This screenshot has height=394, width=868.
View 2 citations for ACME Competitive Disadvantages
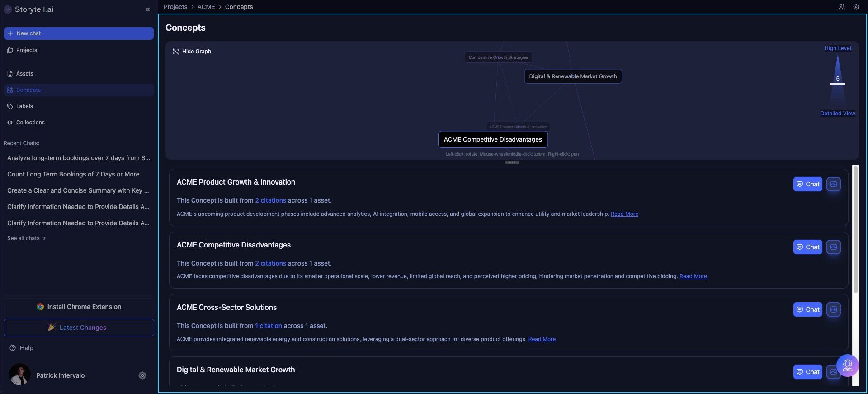coord(270,263)
